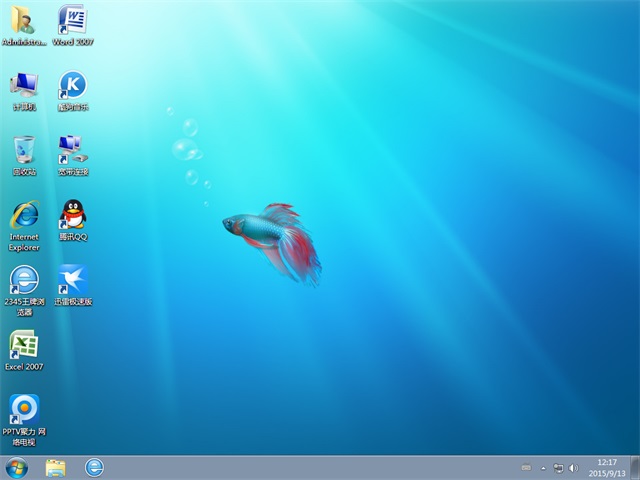Open the Windows Start menu orb
The width and height of the screenshot is (640, 480).
(17, 467)
